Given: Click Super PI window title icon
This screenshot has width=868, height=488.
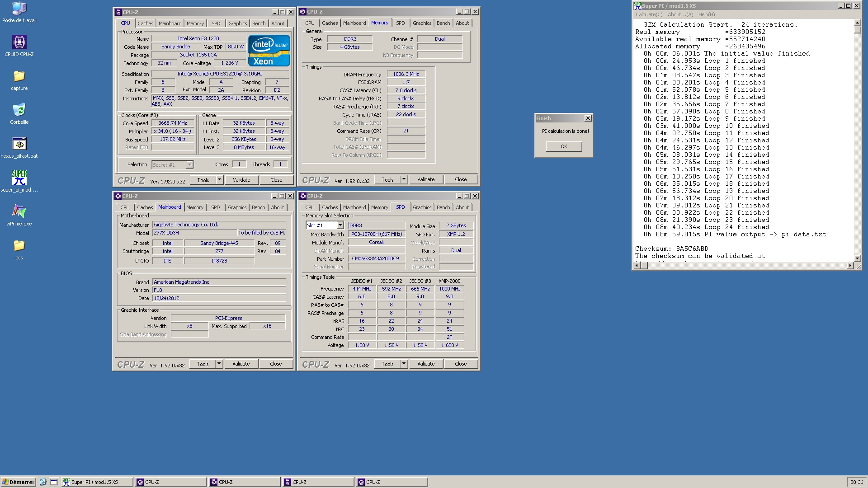Looking at the screenshot, I should pyautogui.click(x=637, y=6).
